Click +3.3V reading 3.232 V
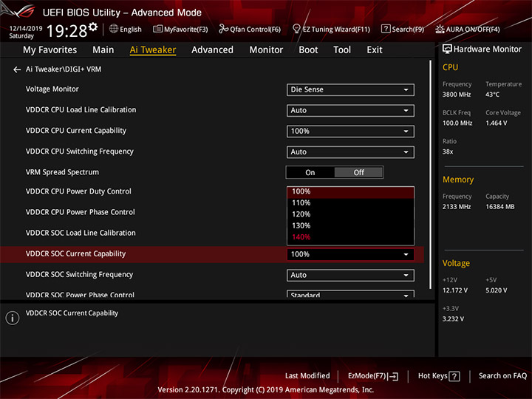532x399 pixels. (453, 319)
